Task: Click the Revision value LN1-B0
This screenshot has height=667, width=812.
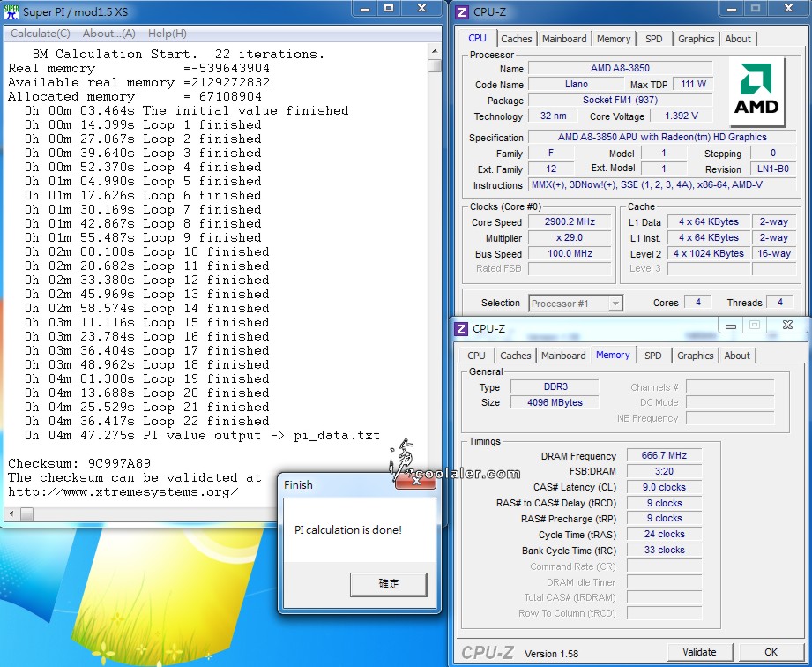Action: click(x=772, y=169)
